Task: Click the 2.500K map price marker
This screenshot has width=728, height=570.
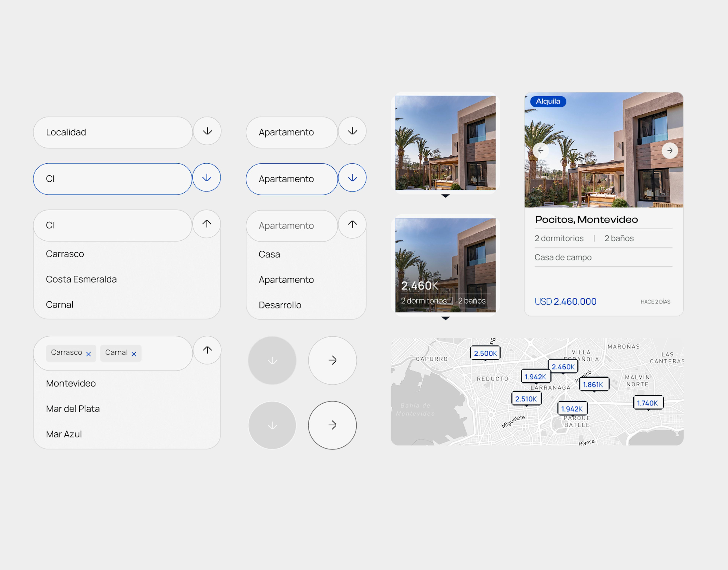Action: tap(485, 353)
